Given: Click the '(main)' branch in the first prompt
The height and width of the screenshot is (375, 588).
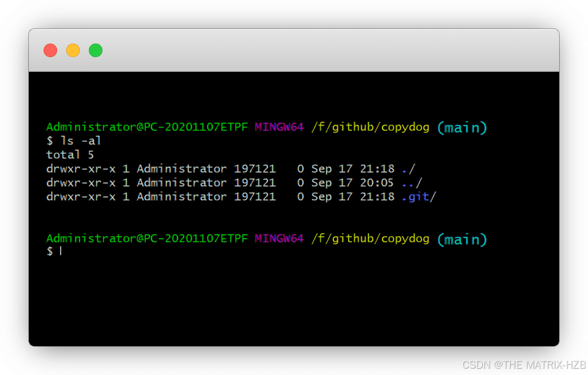Looking at the screenshot, I should pos(462,128).
